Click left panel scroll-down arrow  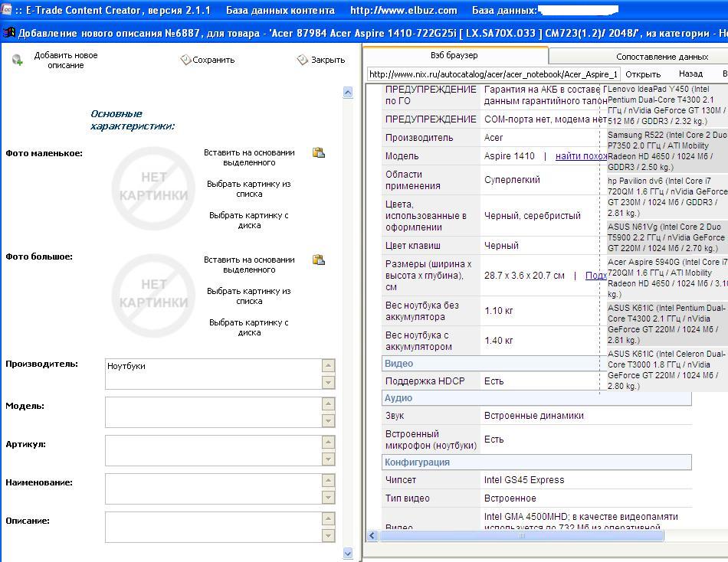(348, 553)
